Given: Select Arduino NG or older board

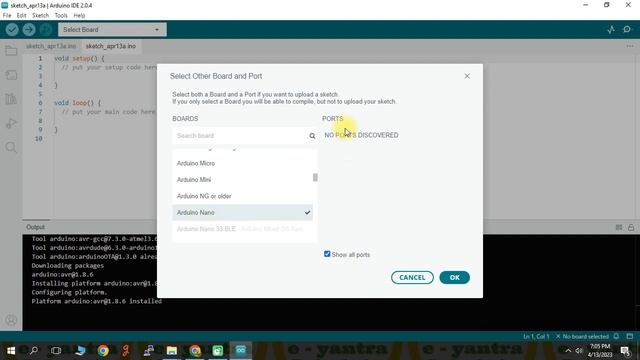Looking at the screenshot, I should tap(242, 196).
